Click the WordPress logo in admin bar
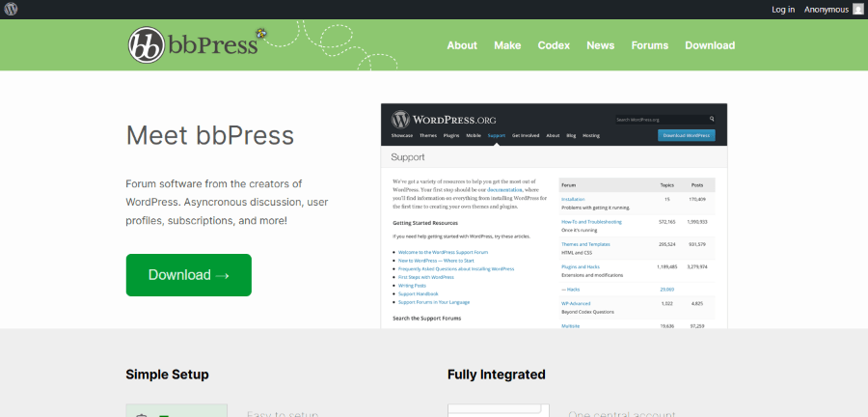This screenshot has width=868, height=417. [x=11, y=10]
